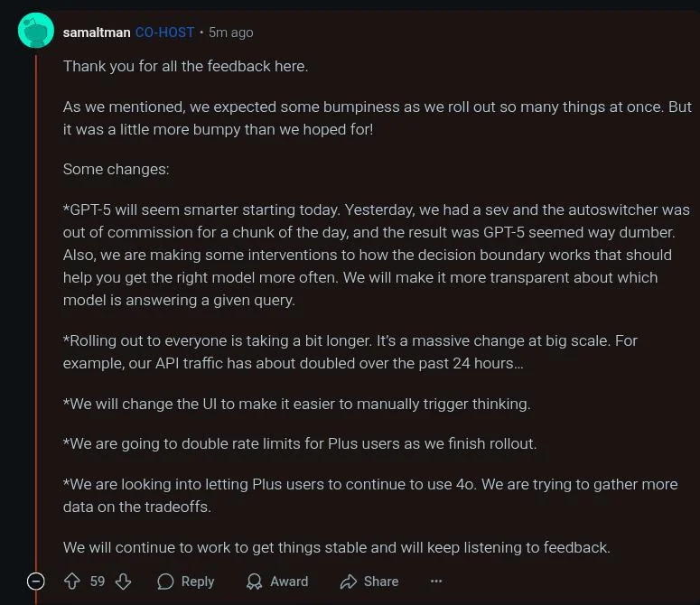
Task: Click the Share arrow icon
Action: coord(349,582)
